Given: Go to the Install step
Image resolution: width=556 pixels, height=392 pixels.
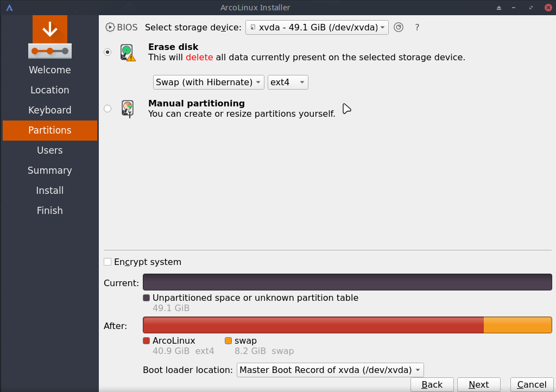Looking at the screenshot, I should point(50,191).
